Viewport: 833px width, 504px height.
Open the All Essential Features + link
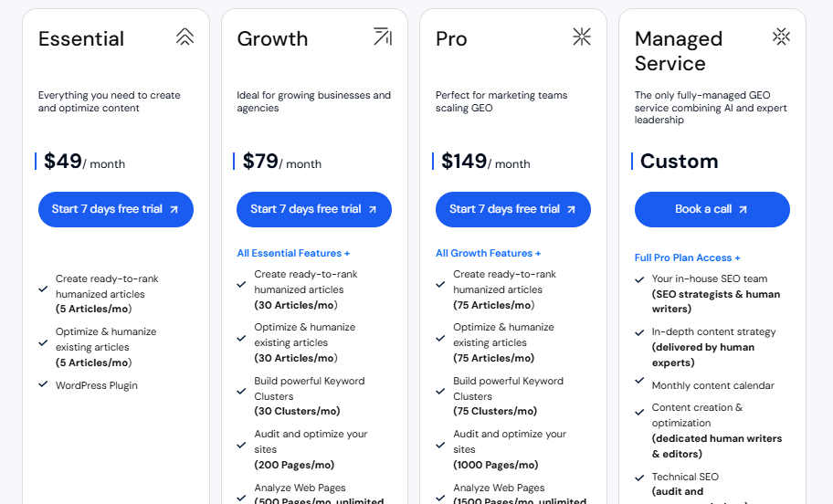click(x=293, y=253)
